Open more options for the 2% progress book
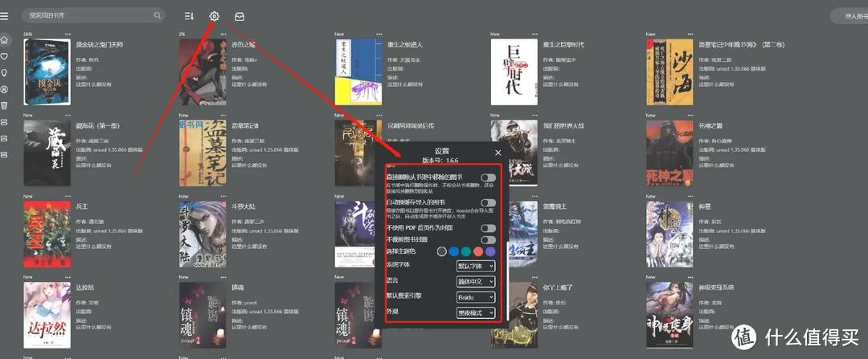 [223, 35]
